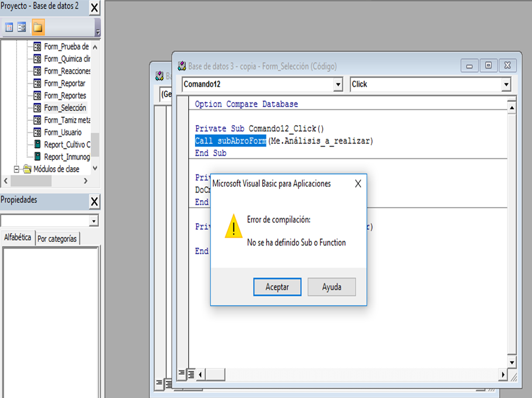Screen dimensions: 532x398
Task: Open the Propiedades object dropdown
Action: click(x=94, y=221)
